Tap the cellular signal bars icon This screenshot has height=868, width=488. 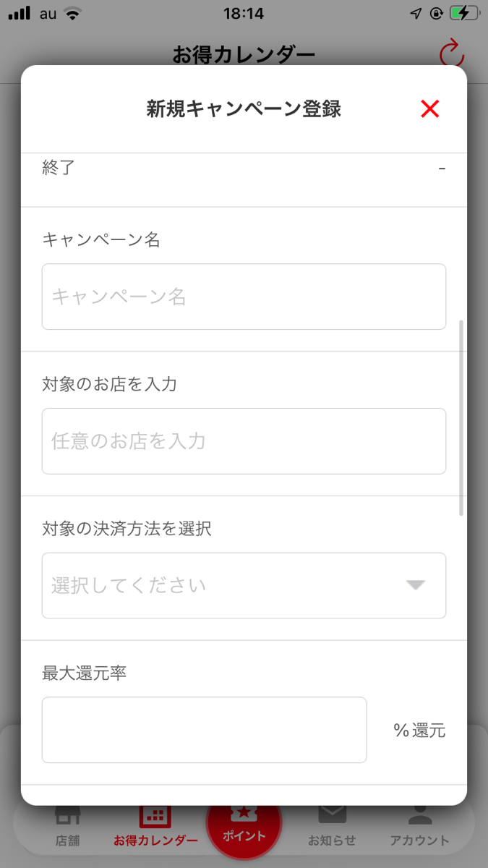(20, 14)
